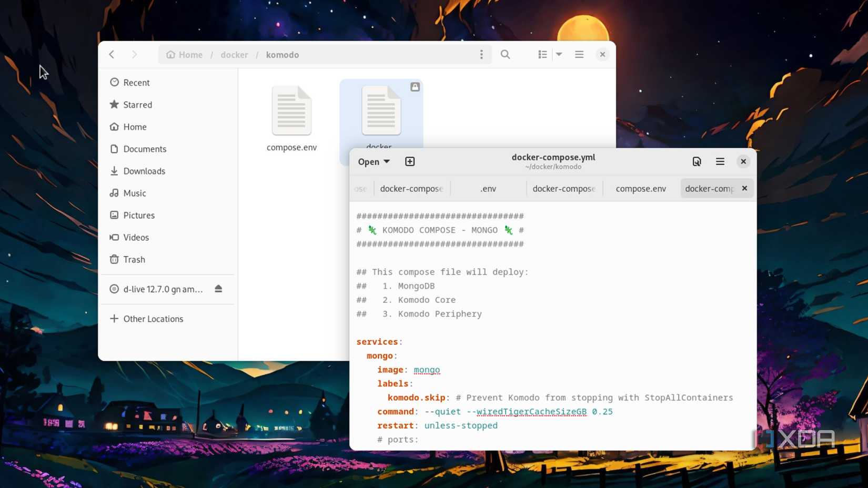Screen dimensions: 868x488
Task: Create a new tab in the text editor
Action: (x=410, y=161)
